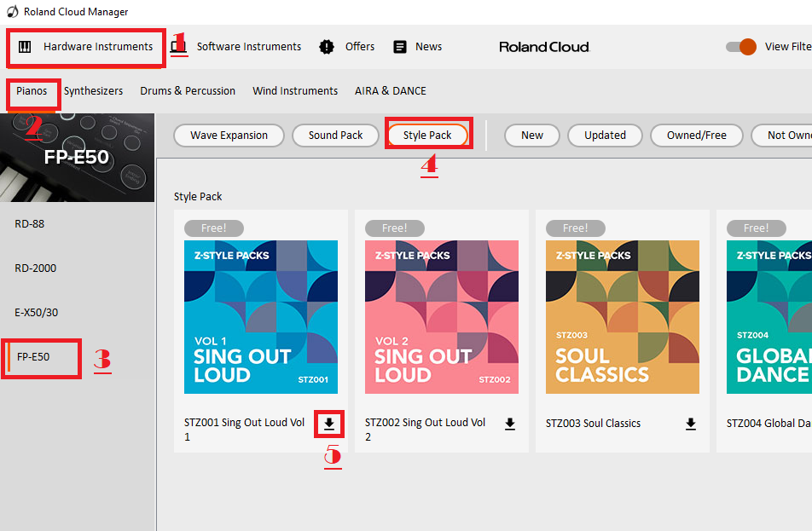Click the Software Instruments icon
This screenshot has height=531, width=812.
(x=179, y=47)
